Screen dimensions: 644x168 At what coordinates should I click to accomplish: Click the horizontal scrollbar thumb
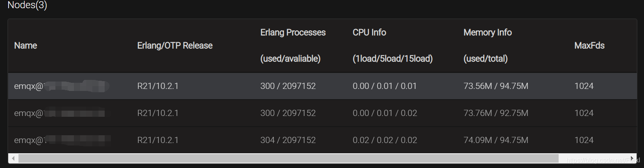click(x=288, y=158)
